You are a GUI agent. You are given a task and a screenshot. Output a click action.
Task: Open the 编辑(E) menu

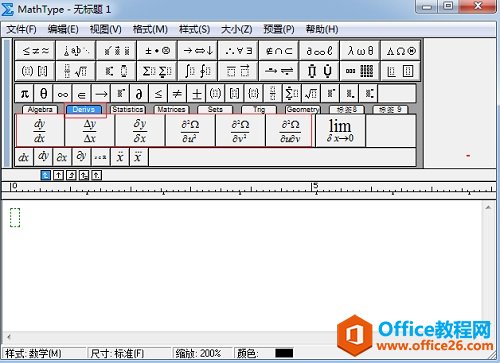63,30
